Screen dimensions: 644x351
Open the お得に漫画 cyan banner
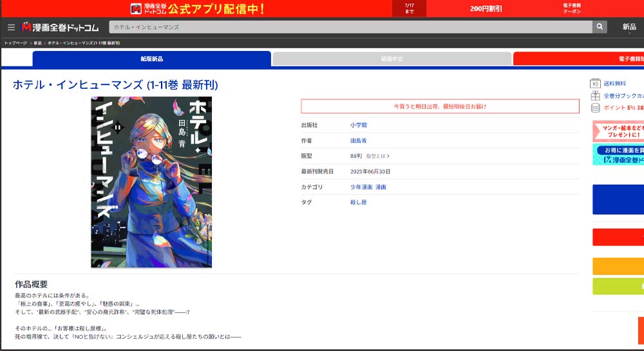[x=618, y=155]
